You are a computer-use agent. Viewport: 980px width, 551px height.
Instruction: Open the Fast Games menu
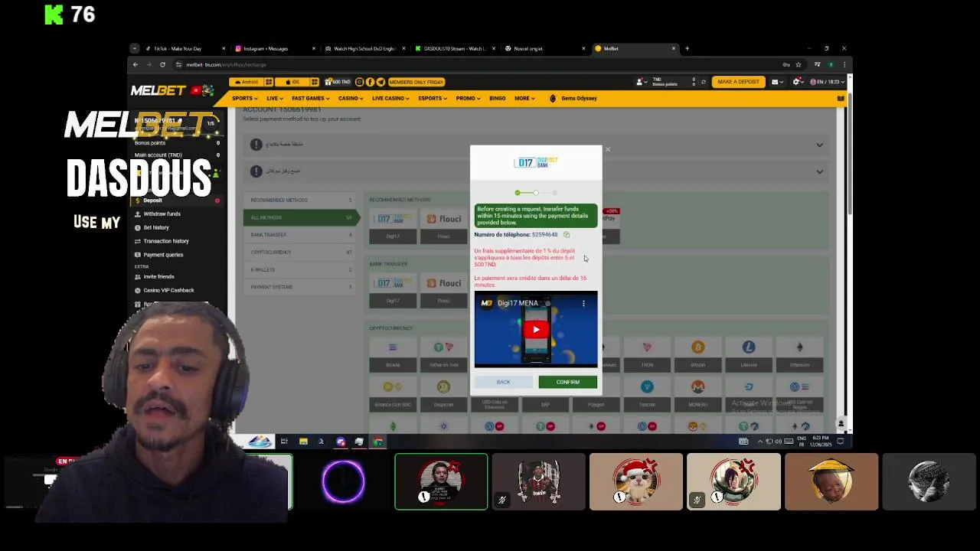[310, 98]
